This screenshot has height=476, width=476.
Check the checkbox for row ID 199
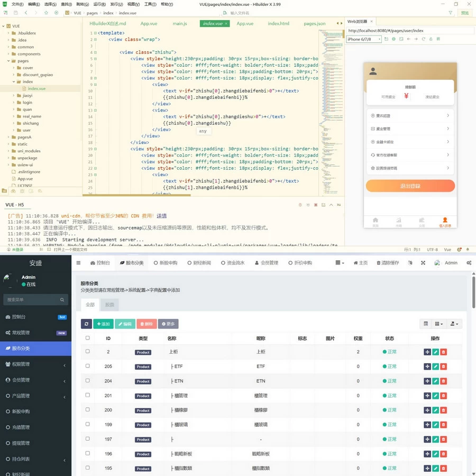pyautogui.click(x=87, y=424)
